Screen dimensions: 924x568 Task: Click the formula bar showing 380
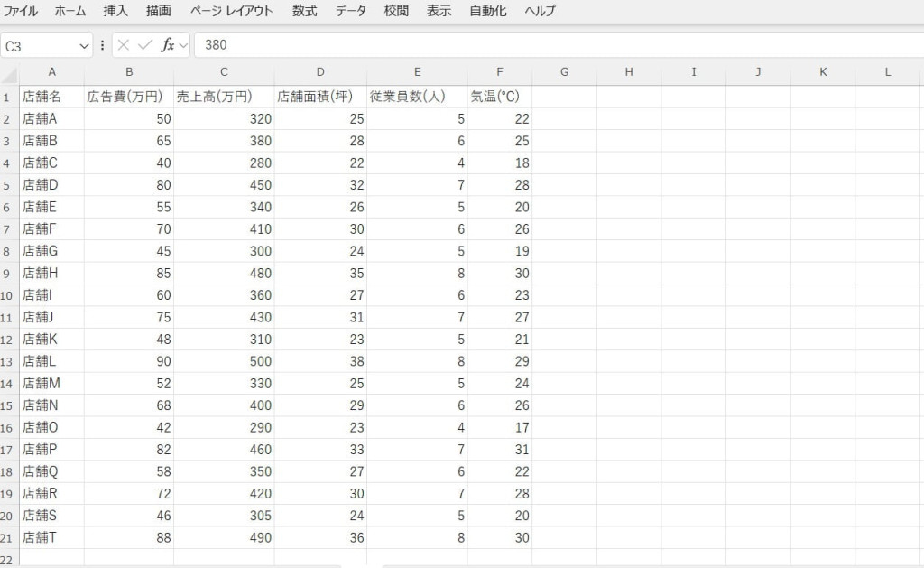[x=541, y=45]
